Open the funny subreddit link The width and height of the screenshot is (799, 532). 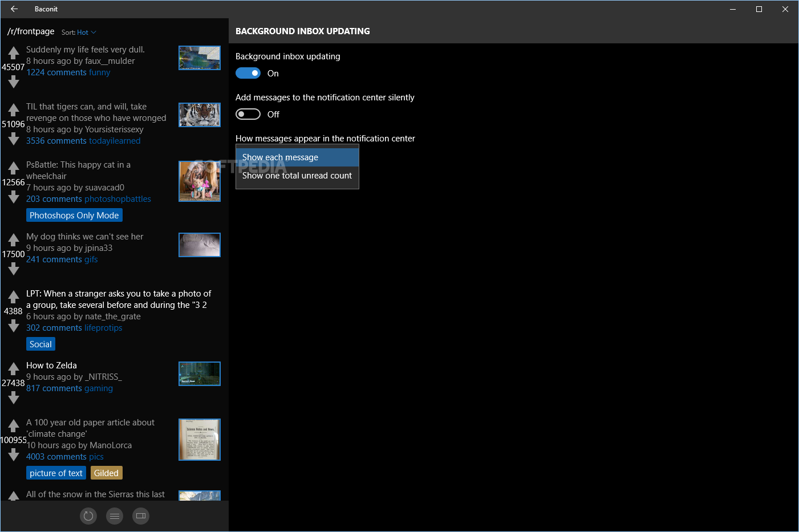click(x=100, y=72)
